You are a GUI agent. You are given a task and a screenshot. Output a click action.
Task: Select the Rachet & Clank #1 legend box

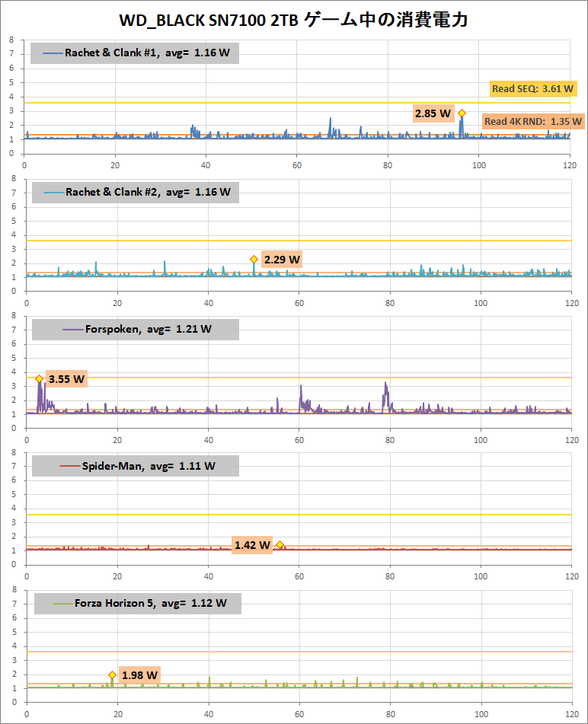coord(134,53)
